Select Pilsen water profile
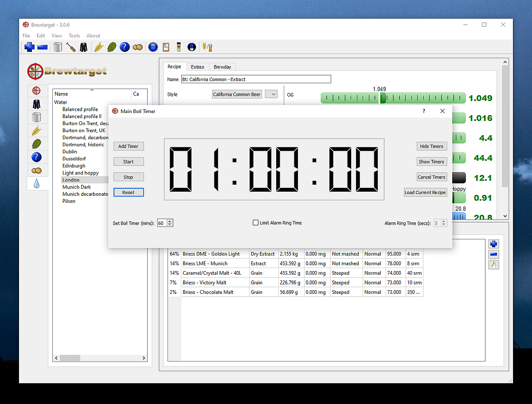The image size is (532, 404). [69, 201]
